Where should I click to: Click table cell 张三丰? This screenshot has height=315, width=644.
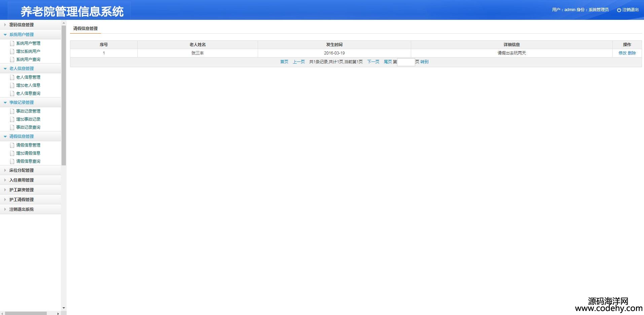click(x=198, y=53)
